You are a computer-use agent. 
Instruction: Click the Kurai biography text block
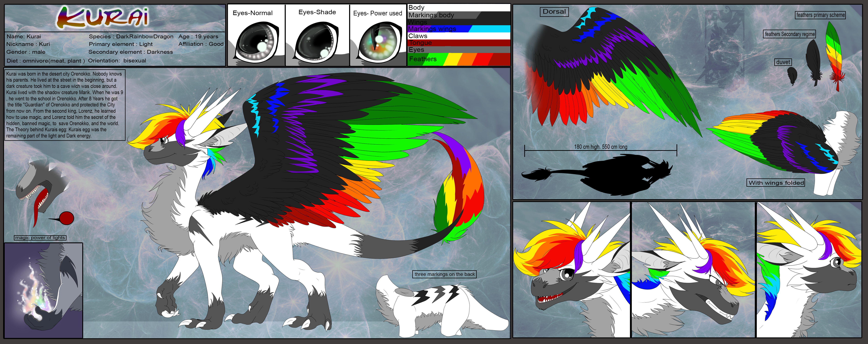point(64,105)
